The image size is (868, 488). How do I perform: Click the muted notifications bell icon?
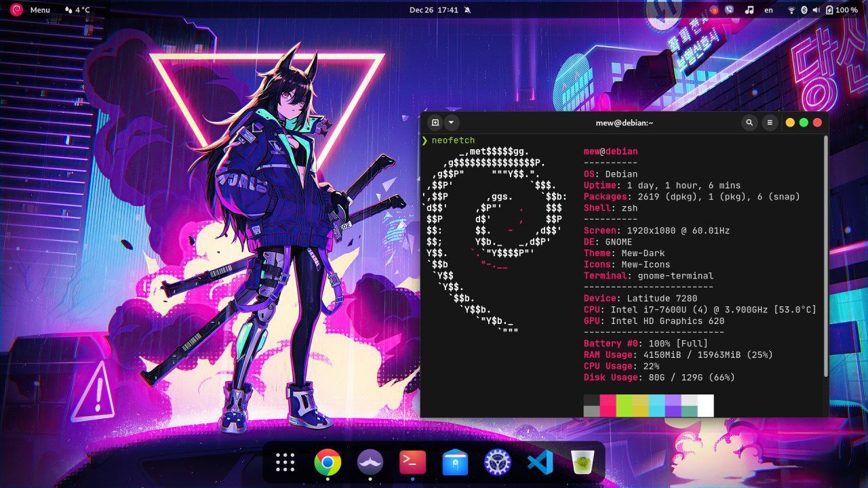click(x=467, y=10)
